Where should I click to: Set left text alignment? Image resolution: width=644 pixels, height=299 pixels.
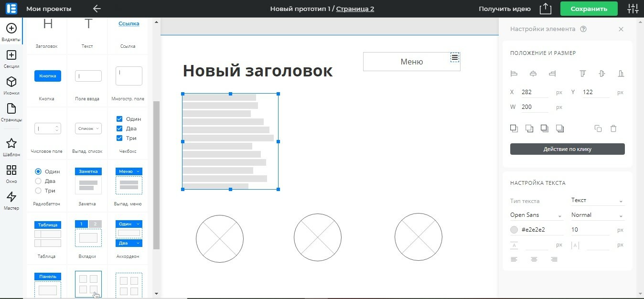coord(514,259)
